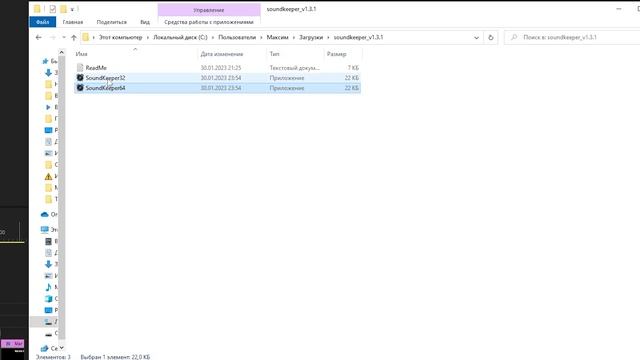
Task: Expand chevron after Максим in path
Action: coord(294,38)
